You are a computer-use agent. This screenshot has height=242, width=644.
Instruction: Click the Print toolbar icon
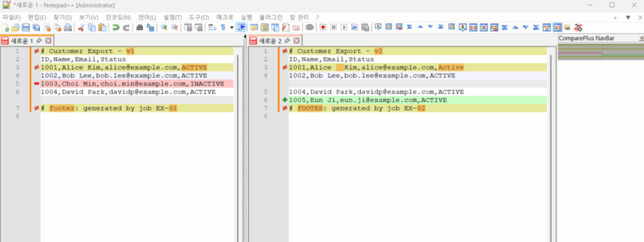(x=68, y=28)
